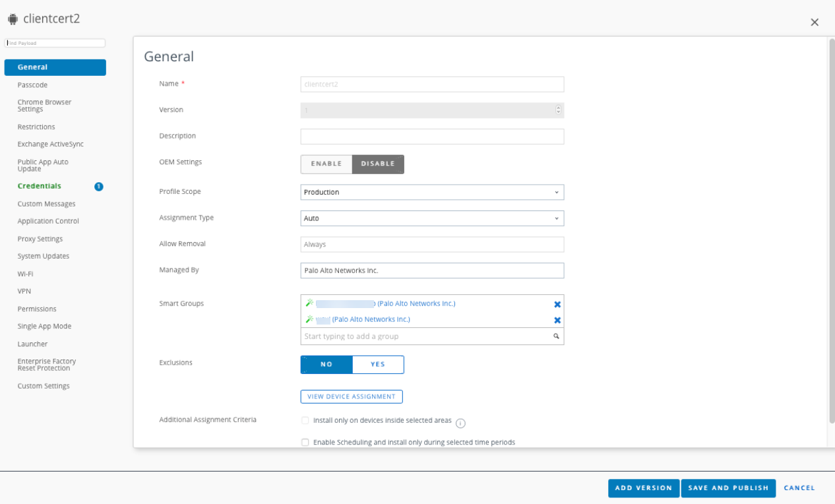The width and height of the screenshot is (835, 504).
Task: Check Install only inside selected areas
Action: (305, 420)
